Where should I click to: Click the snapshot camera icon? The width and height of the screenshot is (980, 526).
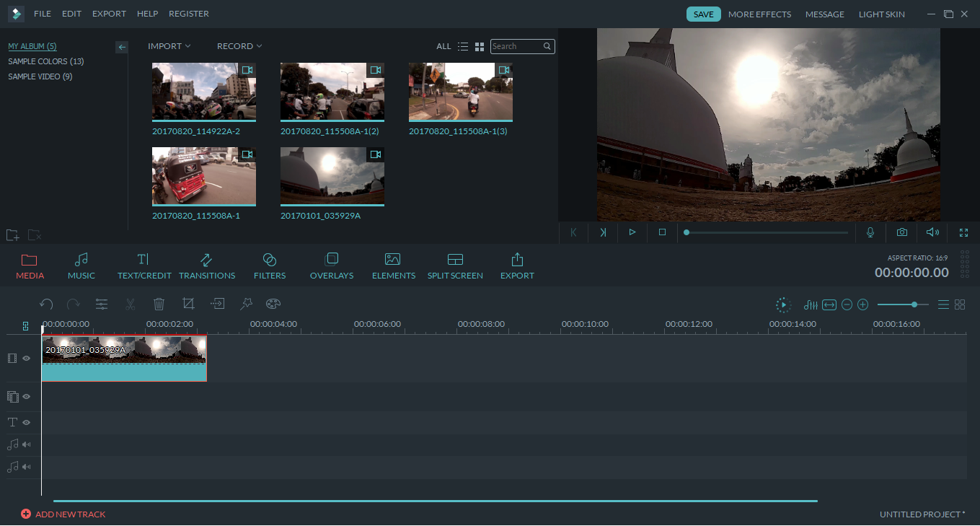coord(901,232)
